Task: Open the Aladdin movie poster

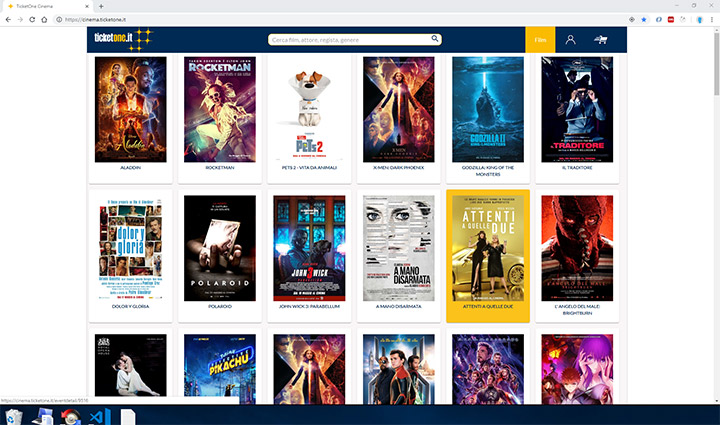Action: pos(130,109)
